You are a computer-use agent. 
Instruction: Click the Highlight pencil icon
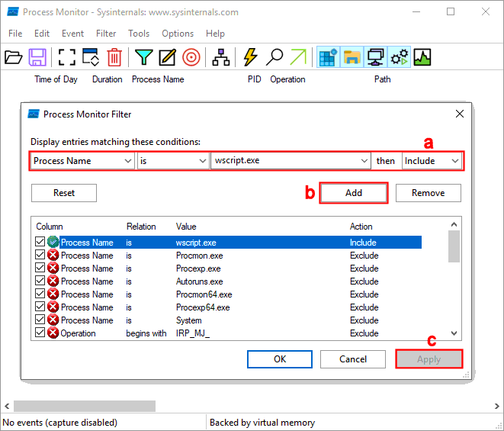coord(167,57)
